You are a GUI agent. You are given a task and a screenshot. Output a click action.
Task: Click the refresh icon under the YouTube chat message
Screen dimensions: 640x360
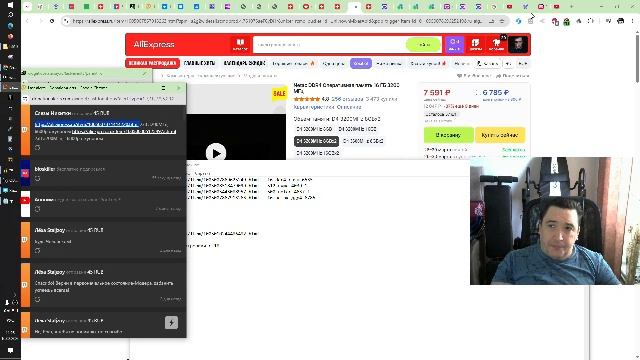click(x=38, y=209)
